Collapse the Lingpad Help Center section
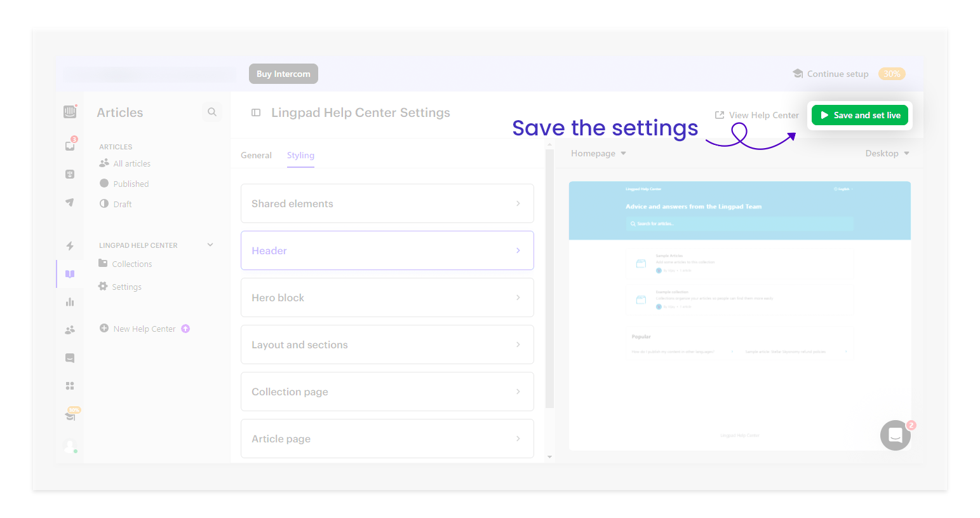The width and height of the screenshot is (980, 518). point(210,245)
